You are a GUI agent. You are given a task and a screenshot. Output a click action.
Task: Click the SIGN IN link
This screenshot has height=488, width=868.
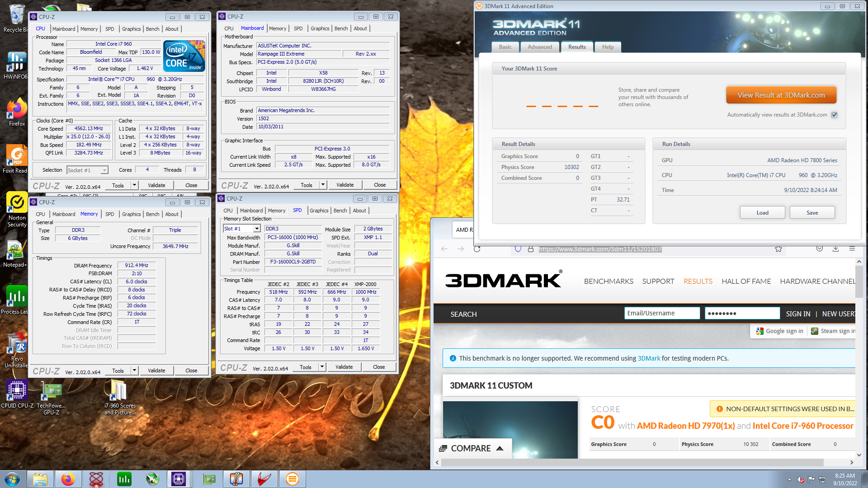(x=798, y=314)
